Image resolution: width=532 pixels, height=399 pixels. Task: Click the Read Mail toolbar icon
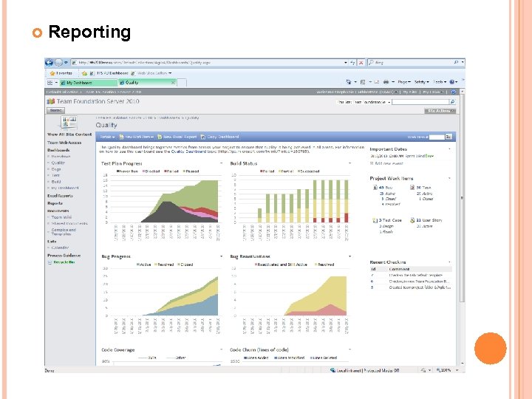tap(377, 82)
